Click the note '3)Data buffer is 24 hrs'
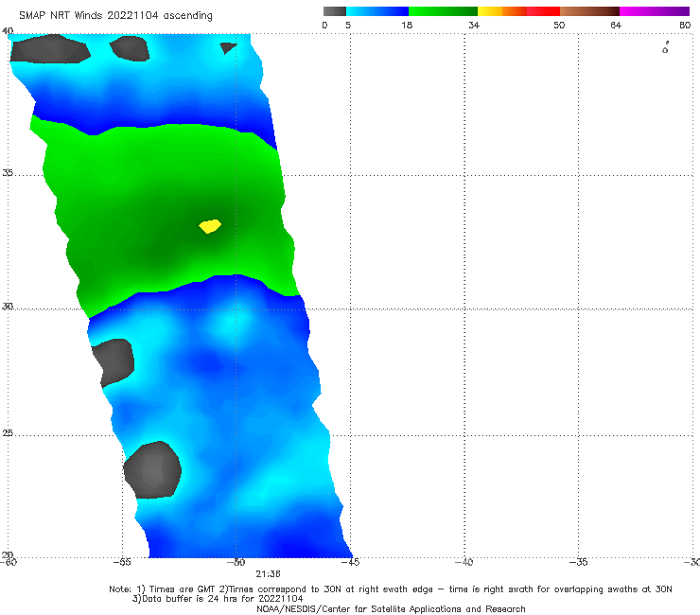Screen dimensions: 700x615 pyautogui.click(x=218, y=599)
